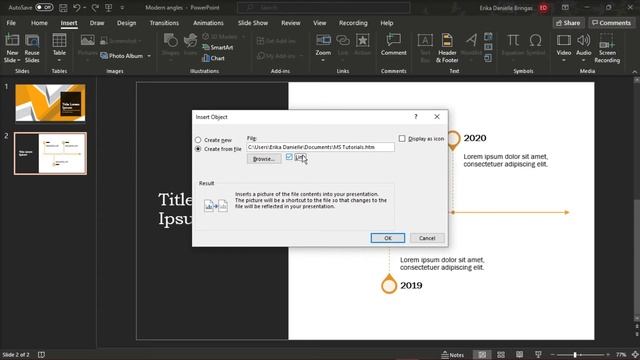This screenshot has height=360, width=640.
Task: Add a Comment from ribbon
Action: 393,45
